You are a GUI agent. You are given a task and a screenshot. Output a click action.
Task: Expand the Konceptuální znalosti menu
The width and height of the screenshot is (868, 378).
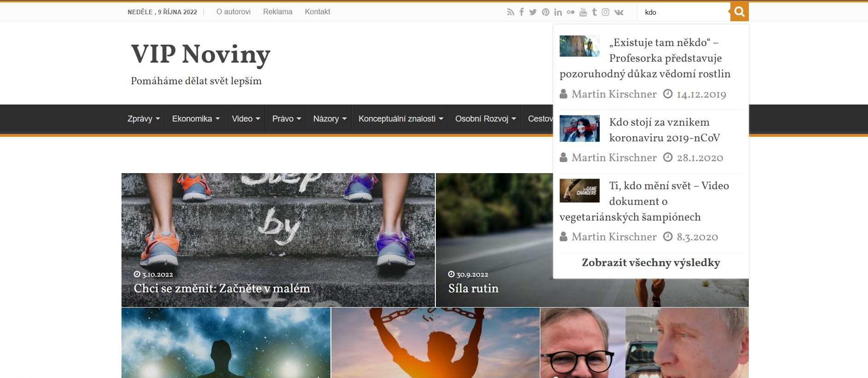pyautogui.click(x=400, y=119)
